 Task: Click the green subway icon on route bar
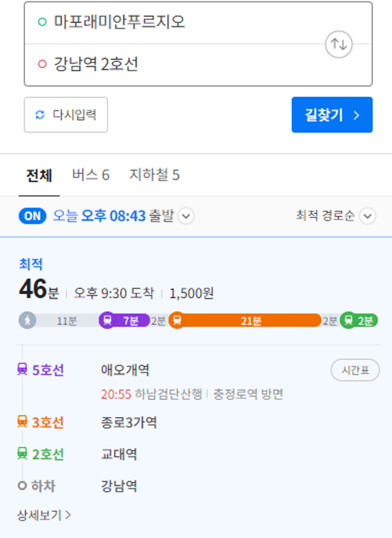click(x=348, y=320)
